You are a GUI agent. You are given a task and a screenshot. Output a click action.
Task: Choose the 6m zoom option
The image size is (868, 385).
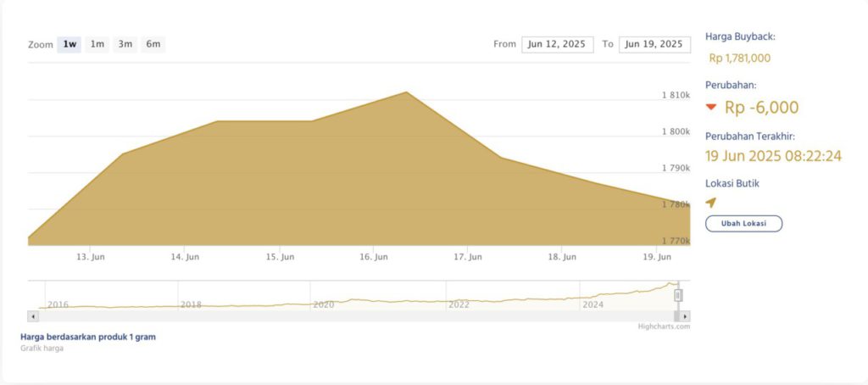tap(153, 44)
